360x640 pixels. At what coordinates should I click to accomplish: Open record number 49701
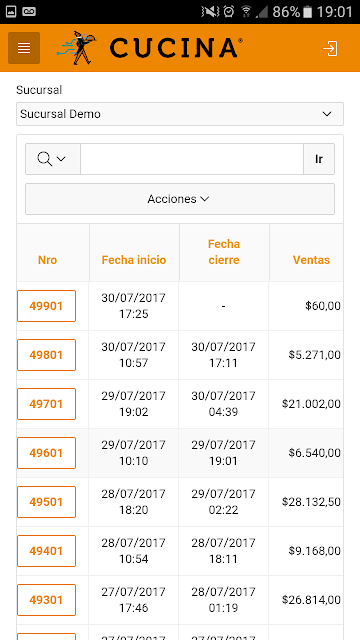pos(47,404)
